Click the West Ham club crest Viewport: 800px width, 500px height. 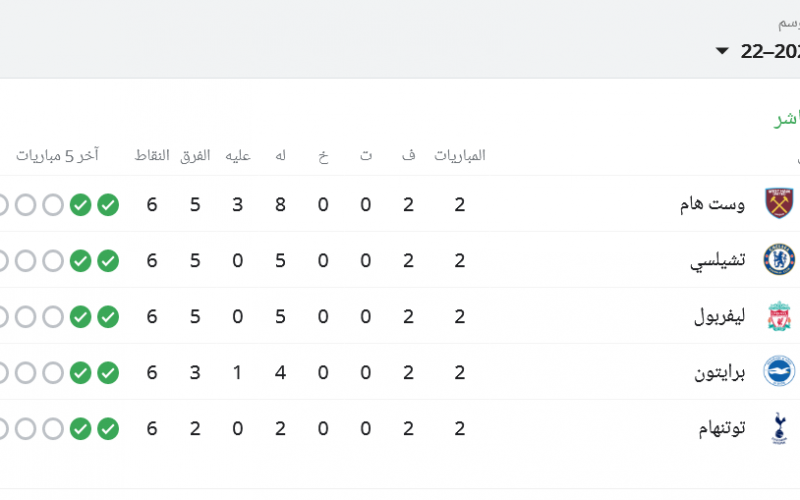pyautogui.click(x=779, y=204)
